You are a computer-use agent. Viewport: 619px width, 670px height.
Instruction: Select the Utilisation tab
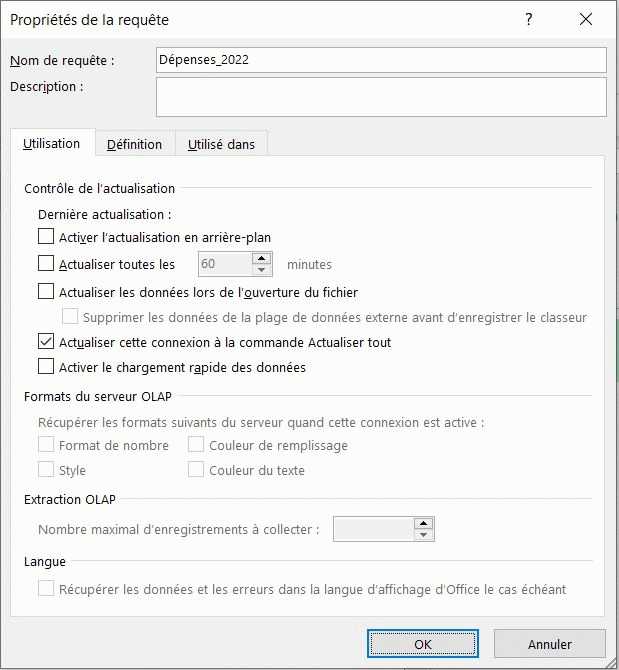[x=51, y=143]
